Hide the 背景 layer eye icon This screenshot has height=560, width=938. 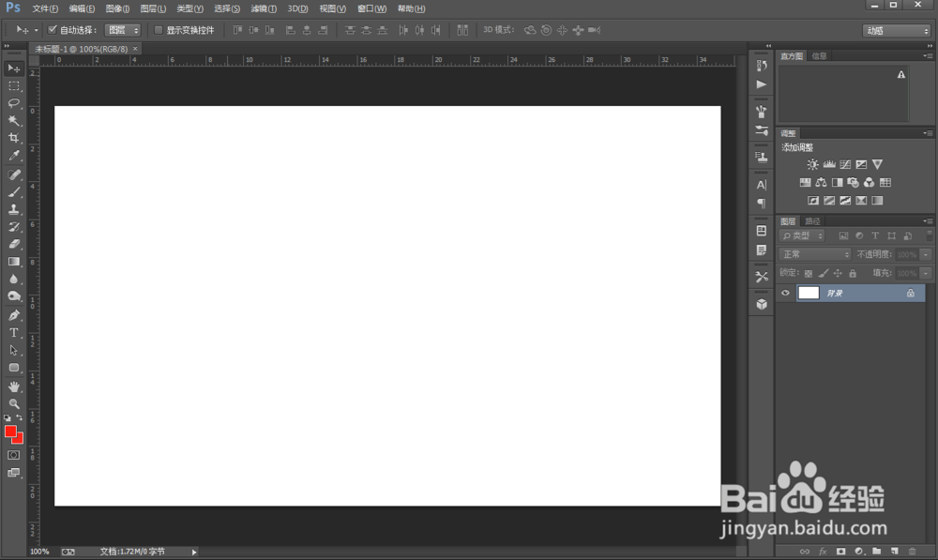point(785,294)
